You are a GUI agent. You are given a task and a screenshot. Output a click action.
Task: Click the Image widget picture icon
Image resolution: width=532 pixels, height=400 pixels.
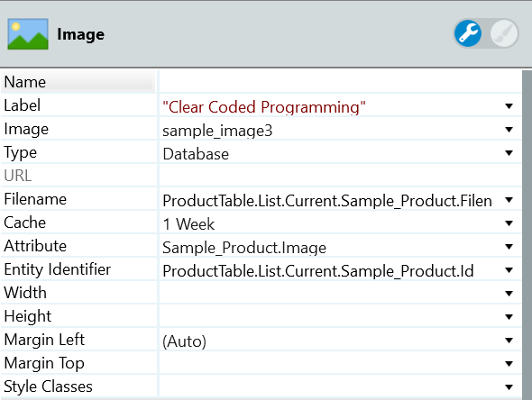(28, 34)
